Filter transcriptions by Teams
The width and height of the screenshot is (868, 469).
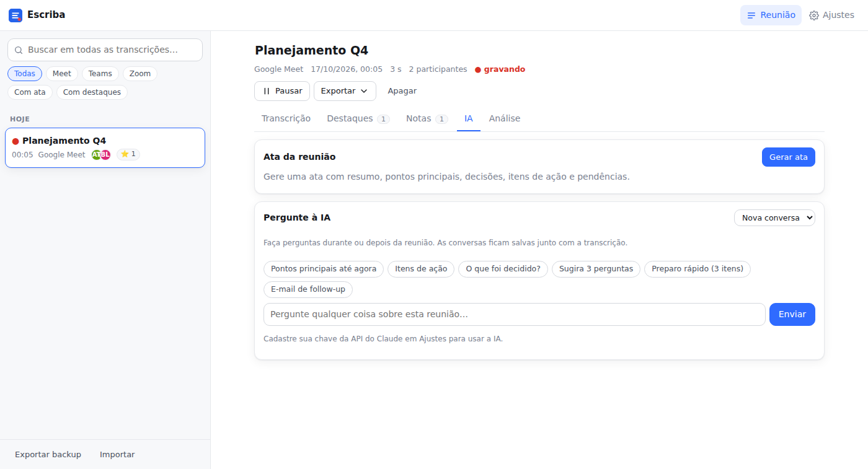pyautogui.click(x=100, y=74)
